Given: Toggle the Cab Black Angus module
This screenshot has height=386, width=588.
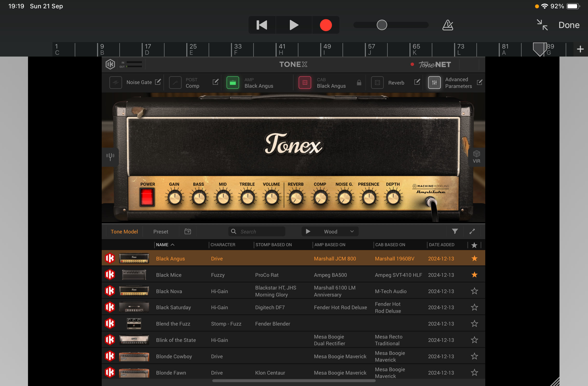Looking at the screenshot, I should (305, 83).
